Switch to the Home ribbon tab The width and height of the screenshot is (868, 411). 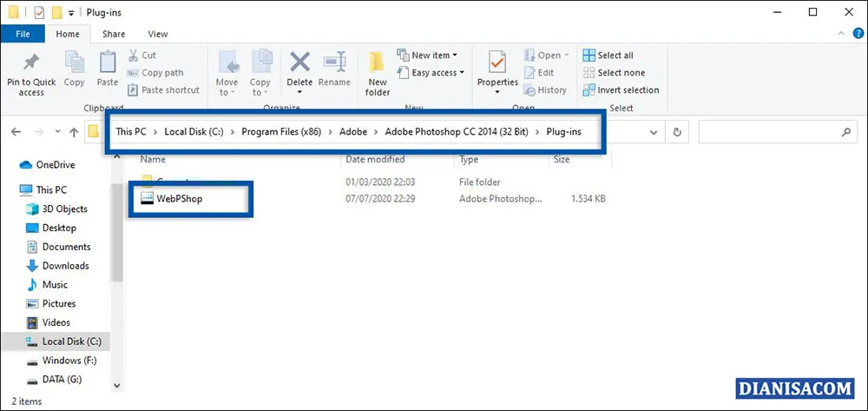(68, 34)
